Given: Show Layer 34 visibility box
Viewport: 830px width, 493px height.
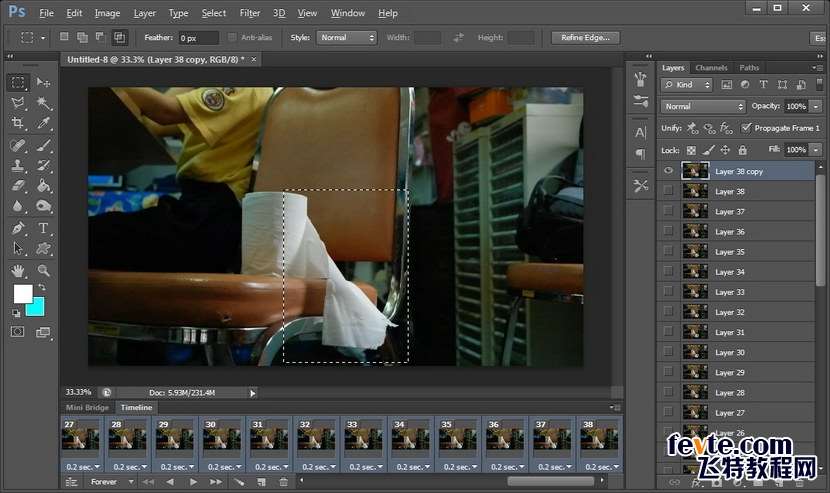Looking at the screenshot, I should coord(668,271).
